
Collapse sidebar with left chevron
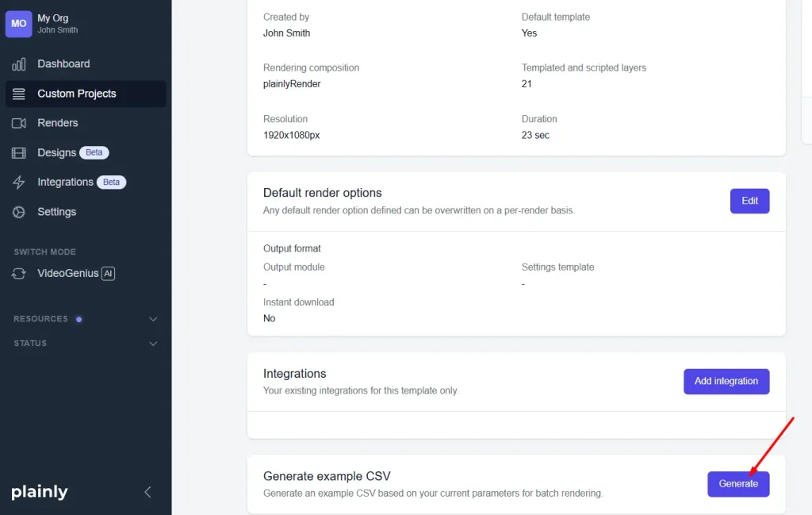point(147,492)
